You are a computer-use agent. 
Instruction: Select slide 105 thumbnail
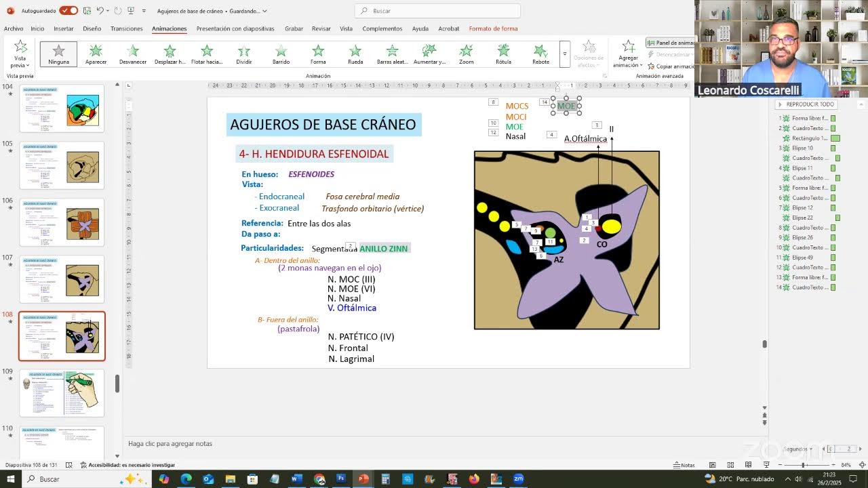pyautogui.click(x=62, y=165)
